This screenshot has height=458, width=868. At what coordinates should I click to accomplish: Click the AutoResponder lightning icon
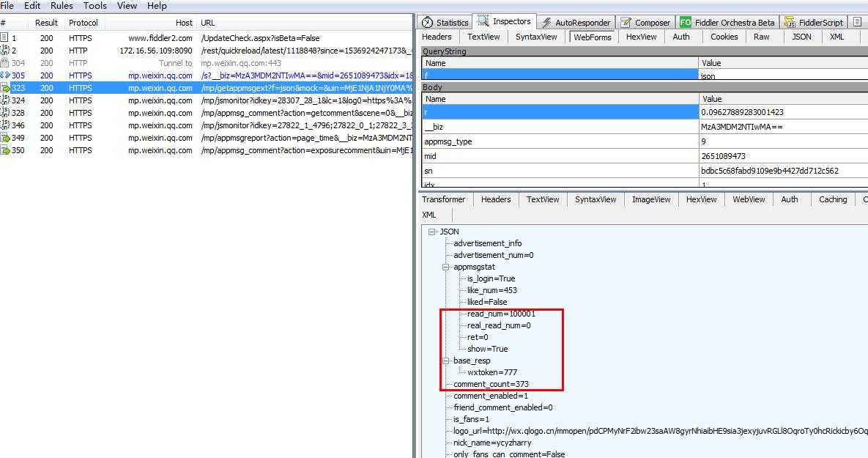click(x=546, y=22)
